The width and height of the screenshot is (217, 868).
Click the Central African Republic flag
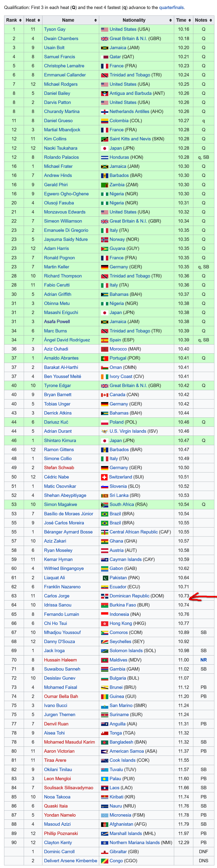tap(105, 532)
